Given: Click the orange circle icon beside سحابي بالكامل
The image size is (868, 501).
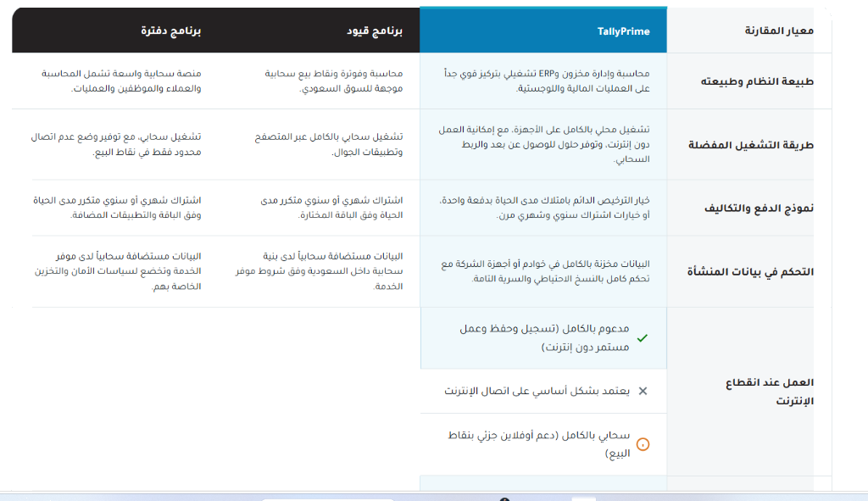Looking at the screenshot, I should coord(643,444).
